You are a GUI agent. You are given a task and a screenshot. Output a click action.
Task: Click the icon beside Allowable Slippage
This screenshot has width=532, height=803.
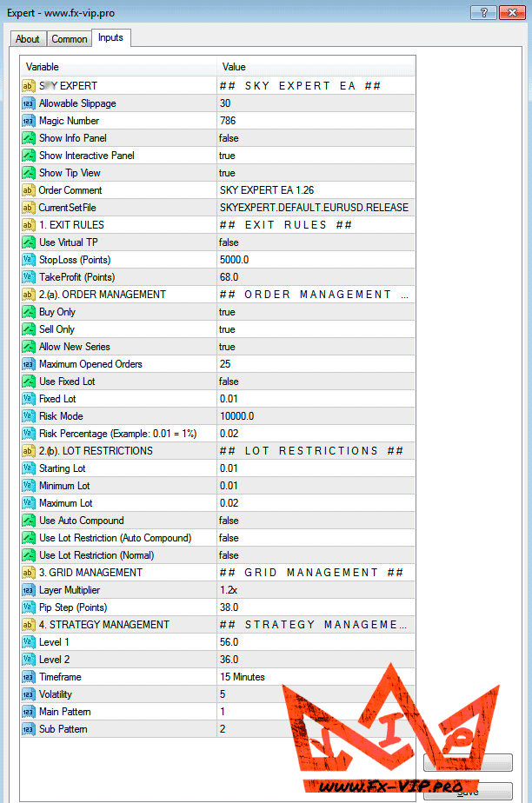click(29, 103)
